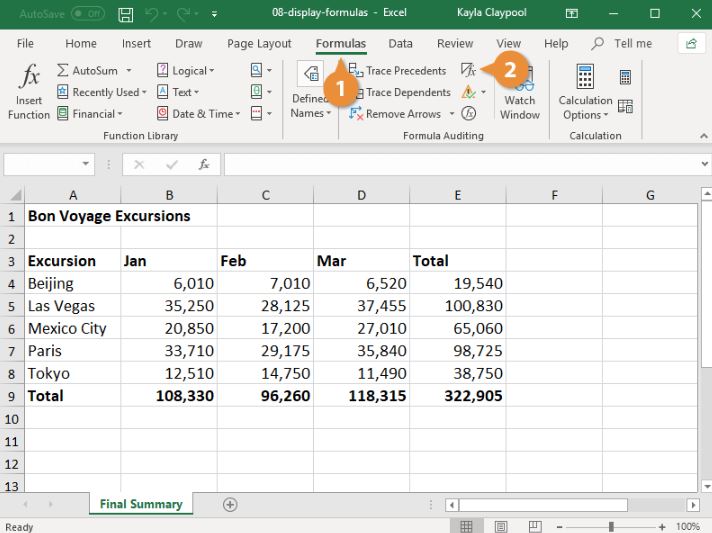The image size is (712, 533).
Task: Click in the formula bar input
Action: point(461,164)
